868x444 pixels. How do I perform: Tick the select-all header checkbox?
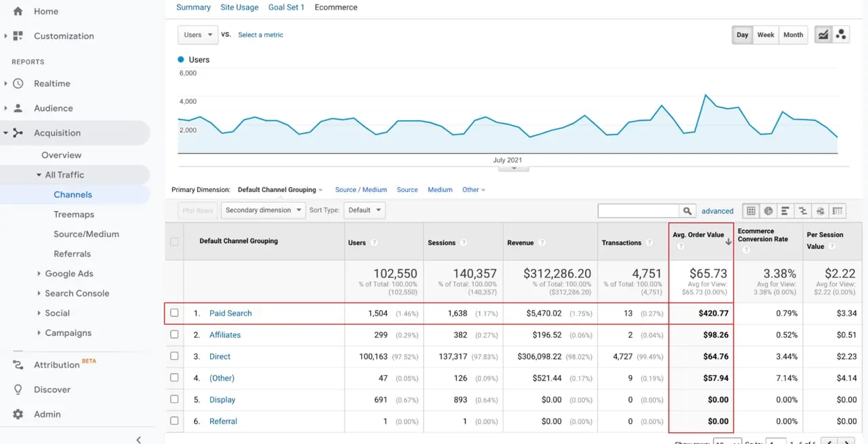(175, 241)
